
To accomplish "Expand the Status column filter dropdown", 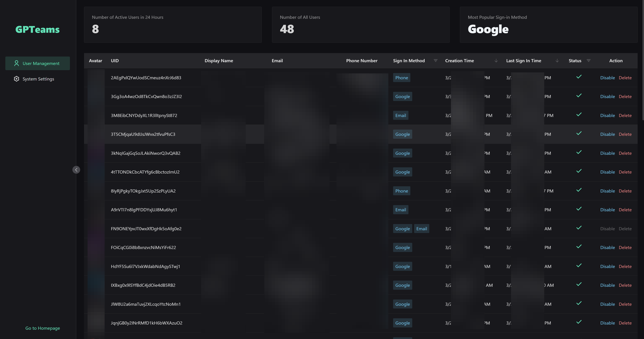I will pos(588,60).
